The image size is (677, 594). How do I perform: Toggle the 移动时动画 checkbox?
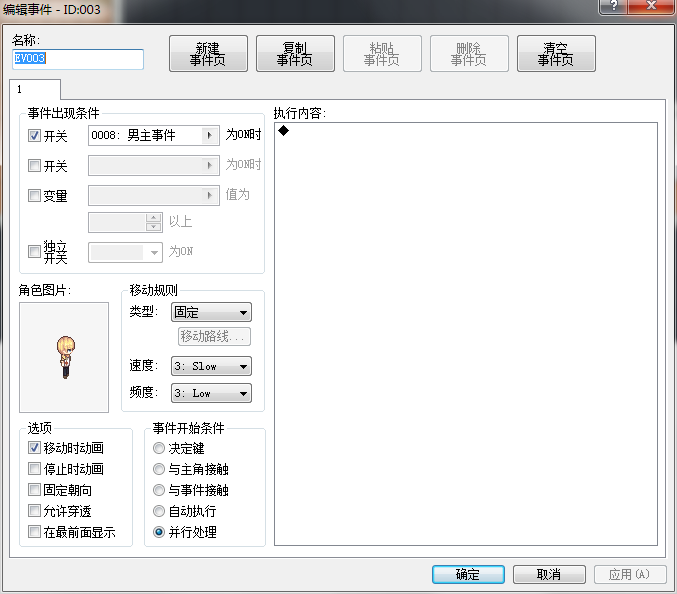pyautogui.click(x=34, y=448)
